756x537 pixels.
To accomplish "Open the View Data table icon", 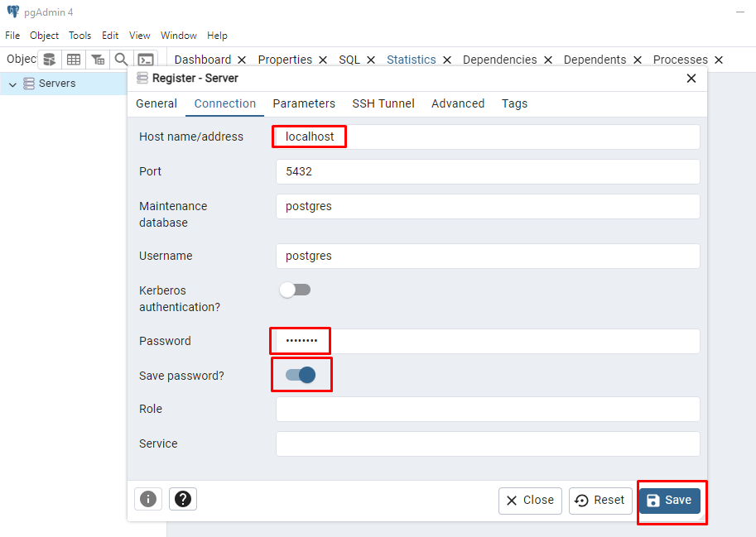I will tap(74, 60).
